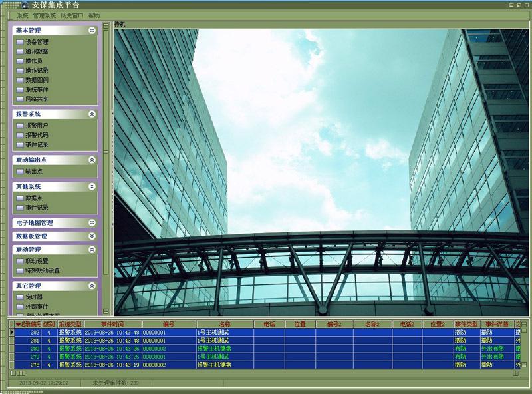Open 操作记录 from the sidebar
This screenshot has height=394, width=532.
point(37,70)
